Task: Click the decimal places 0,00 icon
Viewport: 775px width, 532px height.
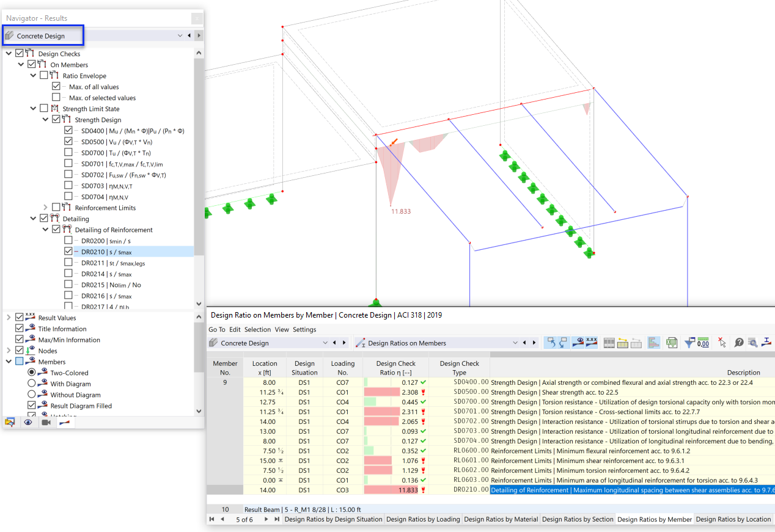Action: coord(703,343)
